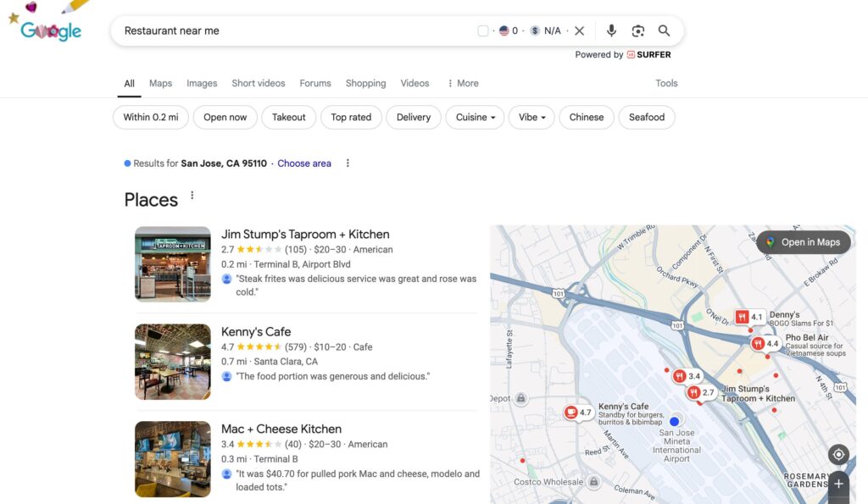Viewport: 868px width, 504px height.
Task: Click the Places heading
Action: pyautogui.click(x=151, y=200)
